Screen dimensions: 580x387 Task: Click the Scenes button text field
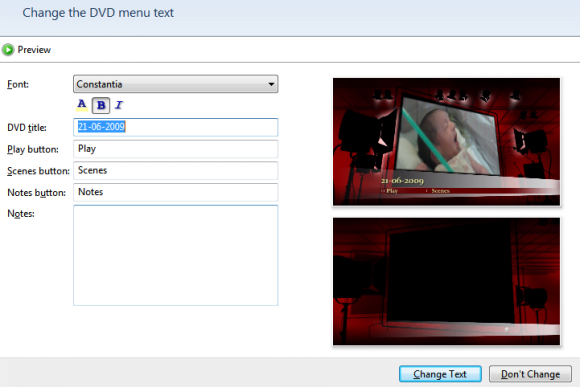176,171
